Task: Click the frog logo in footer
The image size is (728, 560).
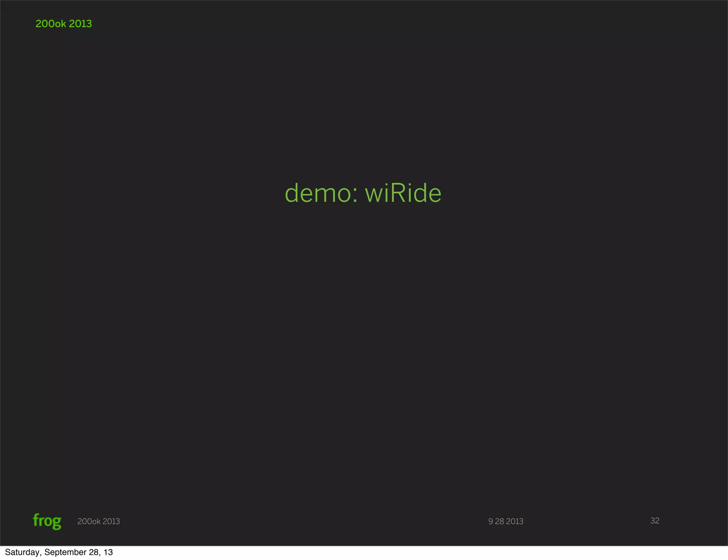Action: click(47, 521)
